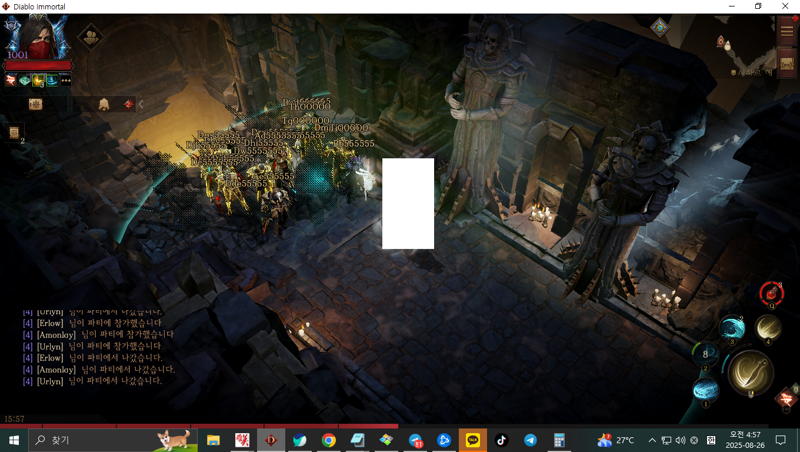Click the 15:57 clock text
The width and height of the screenshot is (800, 452).
pyautogui.click(x=14, y=418)
